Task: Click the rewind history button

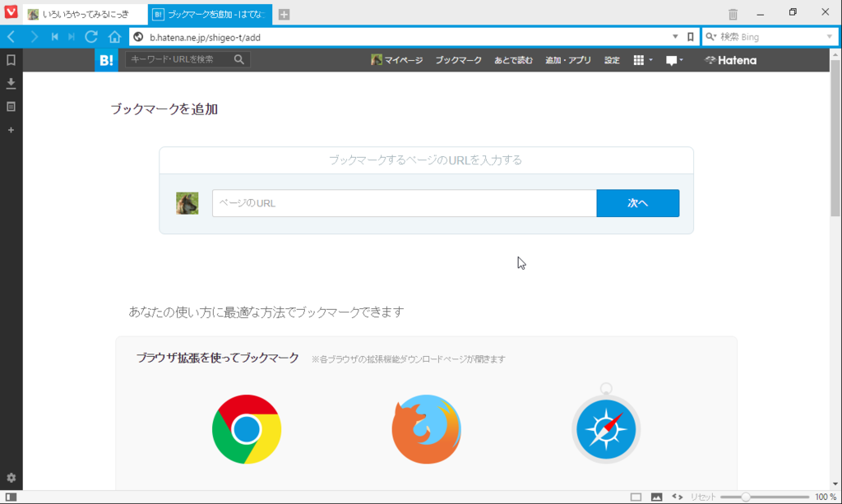Action: [54, 36]
